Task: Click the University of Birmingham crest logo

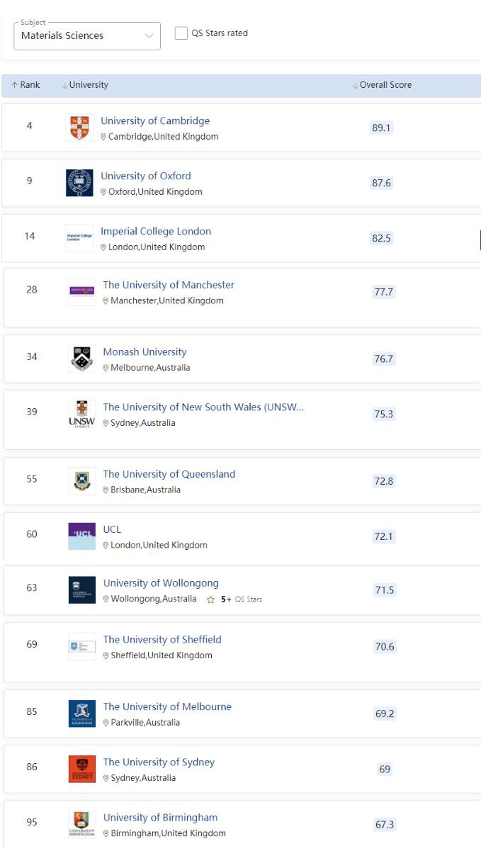Action: coord(81,824)
